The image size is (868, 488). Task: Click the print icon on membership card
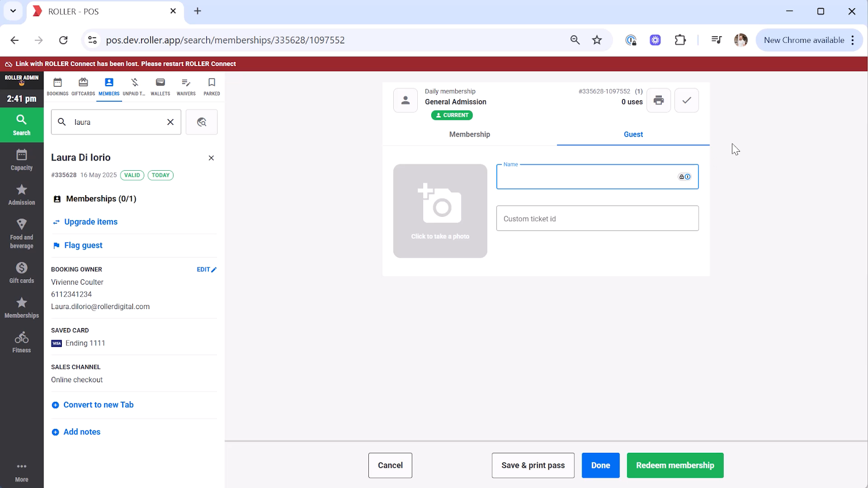[x=659, y=100]
